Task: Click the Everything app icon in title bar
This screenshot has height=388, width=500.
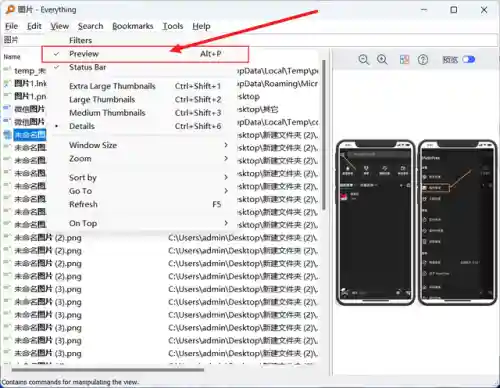Action: click(x=10, y=10)
